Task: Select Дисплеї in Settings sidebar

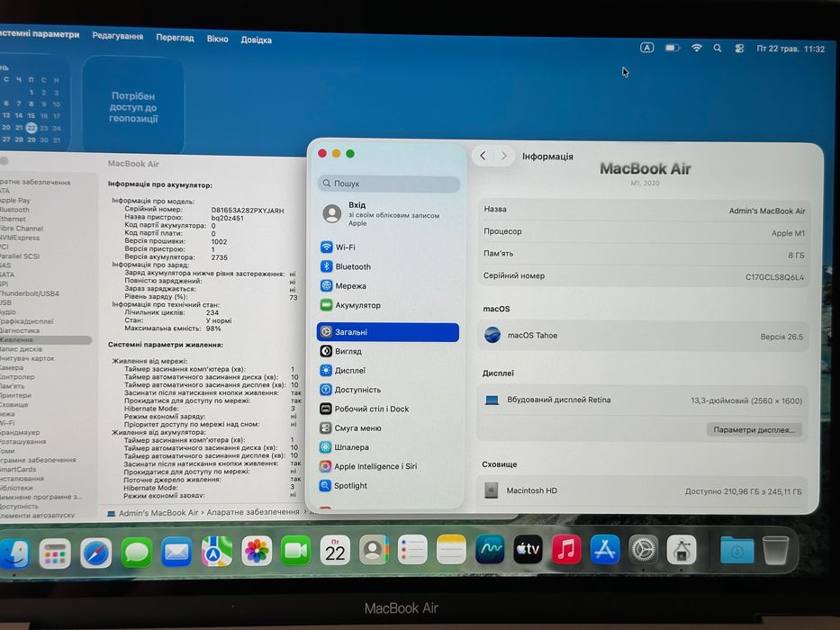Action: click(388, 370)
